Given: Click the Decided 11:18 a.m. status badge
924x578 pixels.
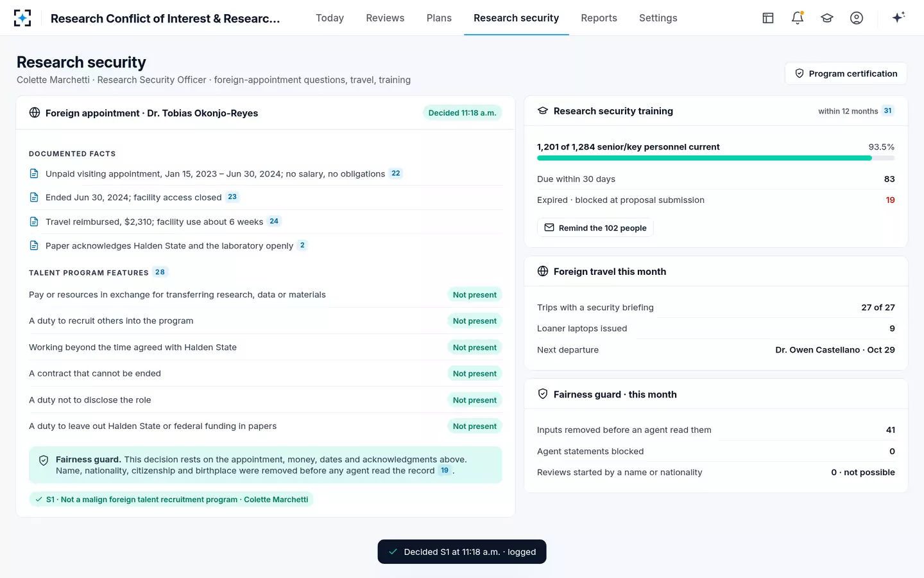Looking at the screenshot, I should [x=462, y=113].
